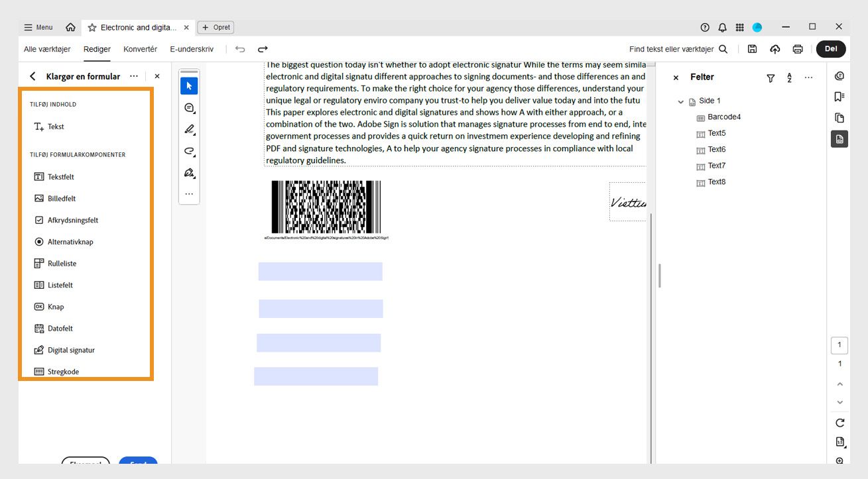Click the Opret button to create a file

tap(216, 27)
